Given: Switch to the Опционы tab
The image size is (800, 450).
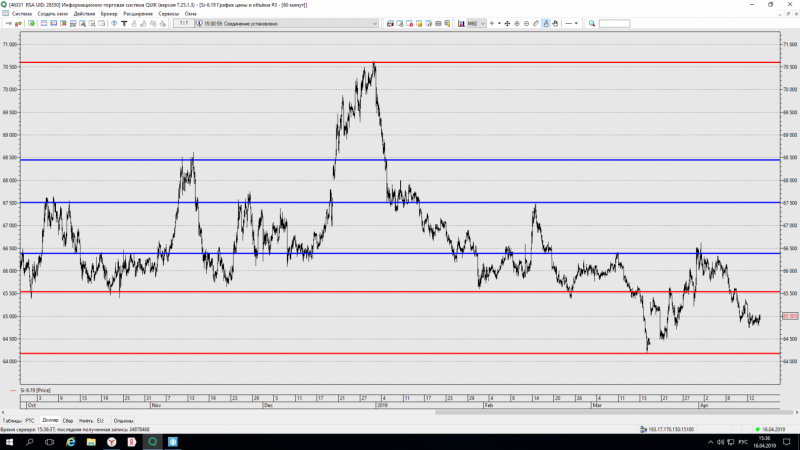Looking at the screenshot, I should [123, 421].
